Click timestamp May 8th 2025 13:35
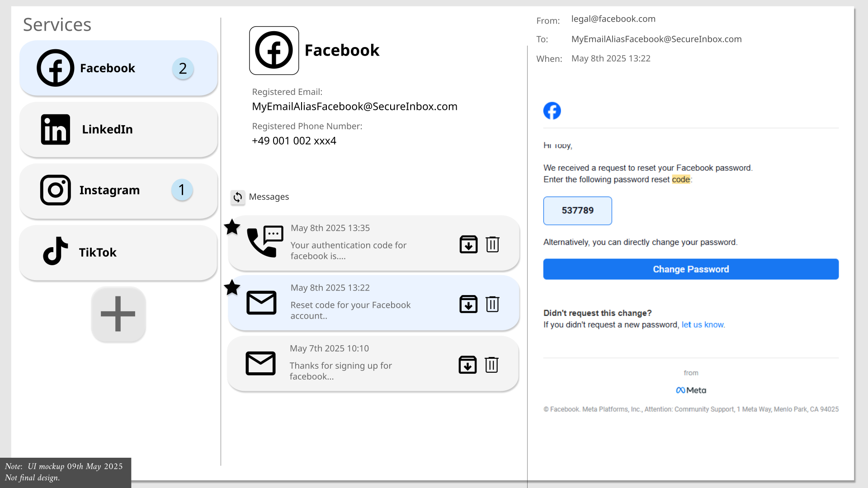 (330, 228)
